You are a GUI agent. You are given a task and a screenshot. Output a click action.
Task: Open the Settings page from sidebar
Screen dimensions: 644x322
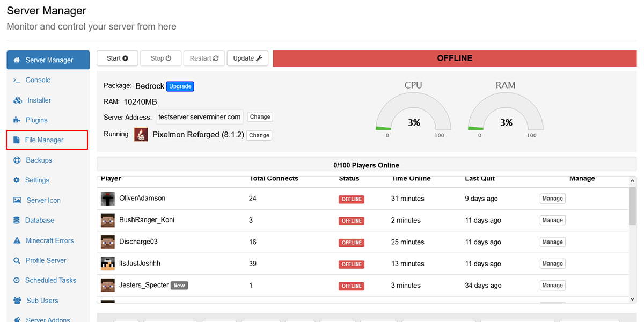point(48,180)
